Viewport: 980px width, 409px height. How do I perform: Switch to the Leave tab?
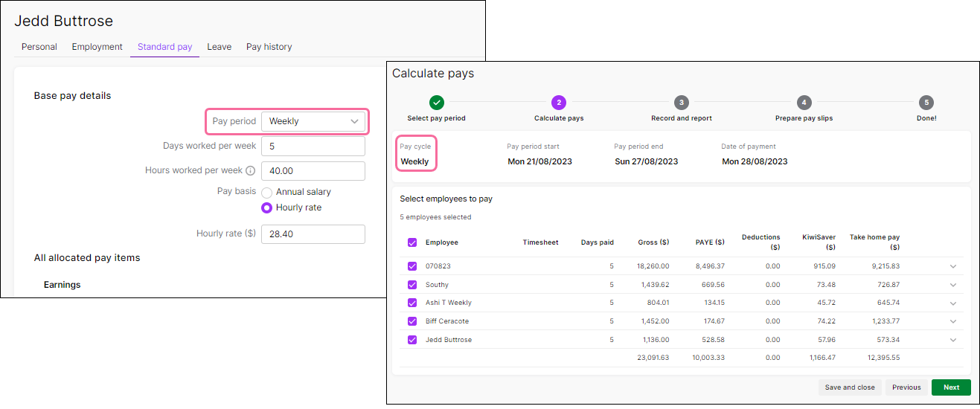pyautogui.click(x=219, y=47)
